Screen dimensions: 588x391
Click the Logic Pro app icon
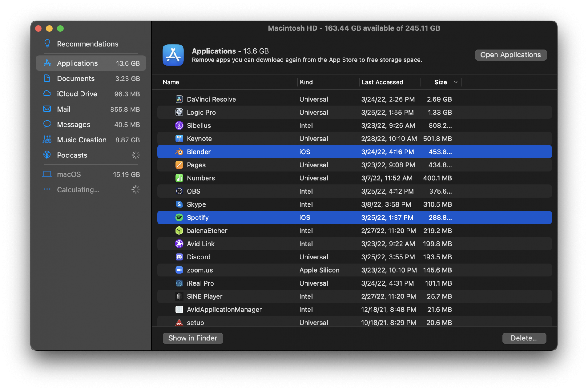179,112
